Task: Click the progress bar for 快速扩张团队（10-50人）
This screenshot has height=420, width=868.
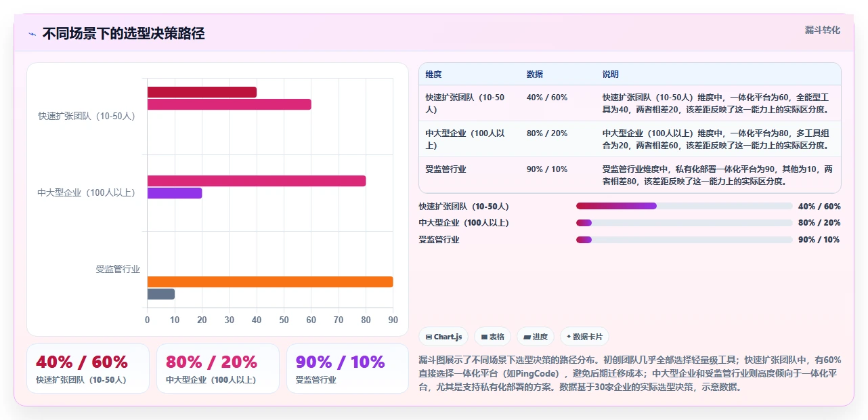Action: coord(684,206)
